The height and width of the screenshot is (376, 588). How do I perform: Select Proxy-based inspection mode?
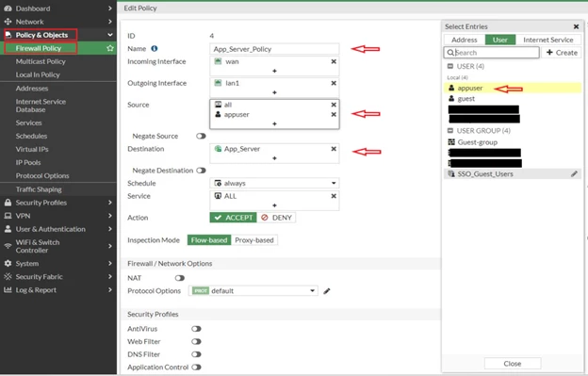tap(254, 240)
